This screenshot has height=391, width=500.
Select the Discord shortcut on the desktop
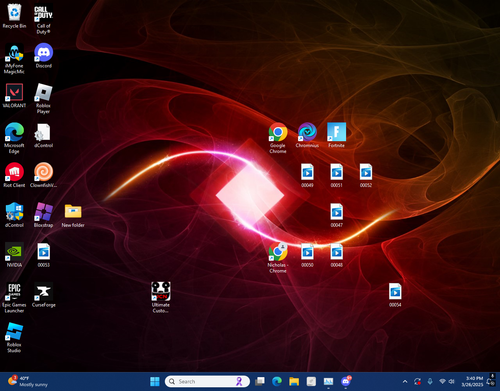pos(44,56)
